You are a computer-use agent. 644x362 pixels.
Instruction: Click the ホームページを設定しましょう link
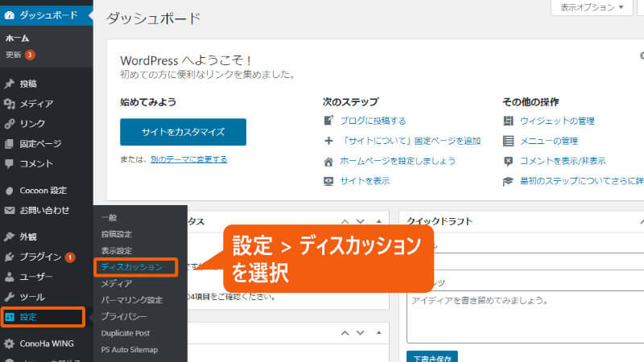pos(398,161)
